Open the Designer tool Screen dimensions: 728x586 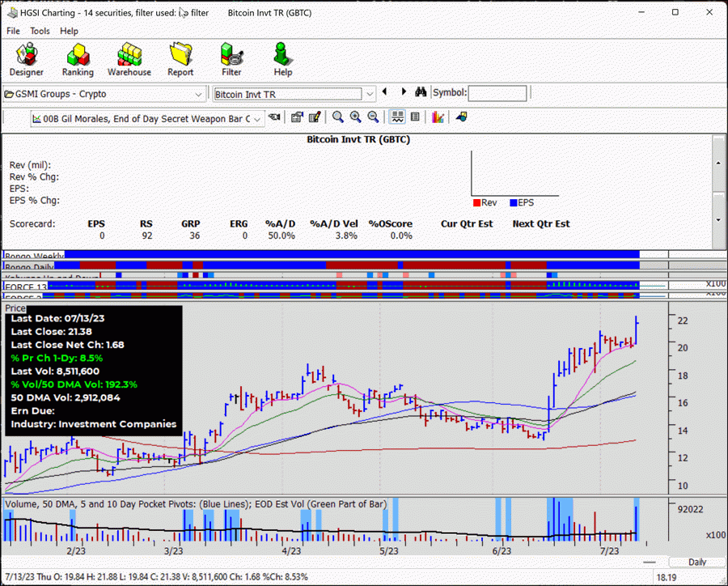(x=27, y=59)
